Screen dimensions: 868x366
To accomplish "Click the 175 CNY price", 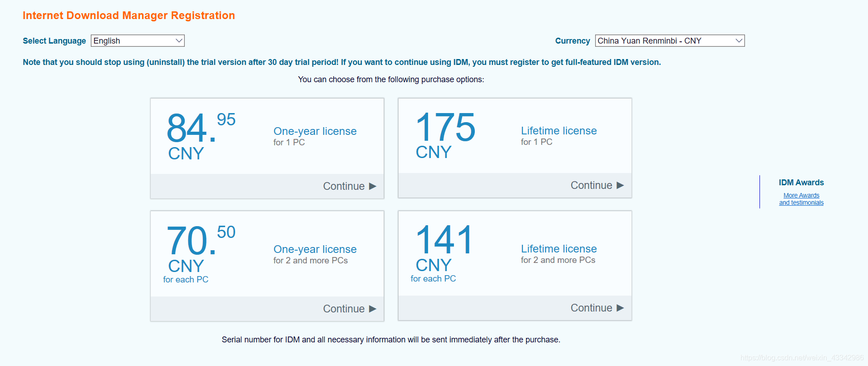I will pos(445,135).
